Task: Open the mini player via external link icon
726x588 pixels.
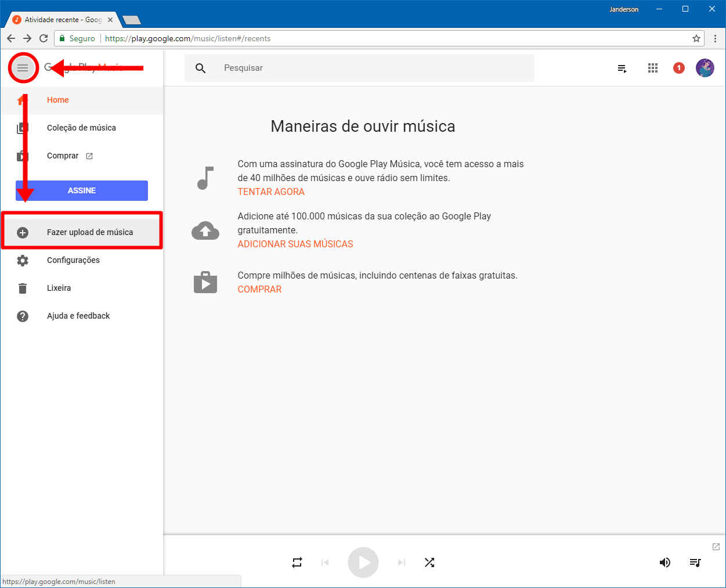Action: coord(714,546)
